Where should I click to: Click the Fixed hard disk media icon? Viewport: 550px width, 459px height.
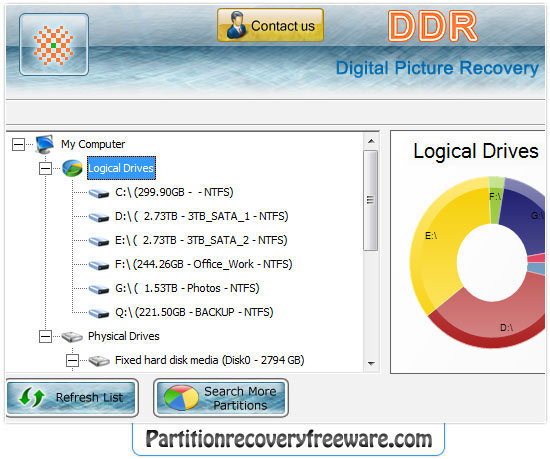(99, 360)
